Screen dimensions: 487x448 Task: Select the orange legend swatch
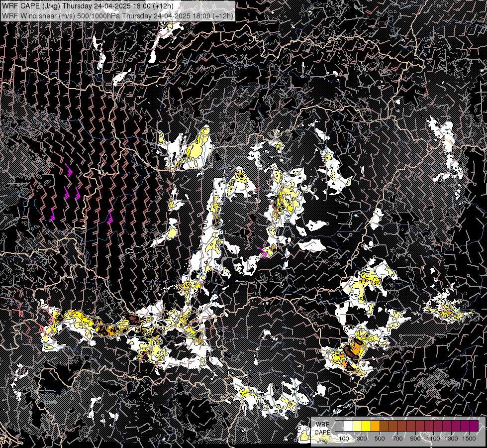(375, 426)
